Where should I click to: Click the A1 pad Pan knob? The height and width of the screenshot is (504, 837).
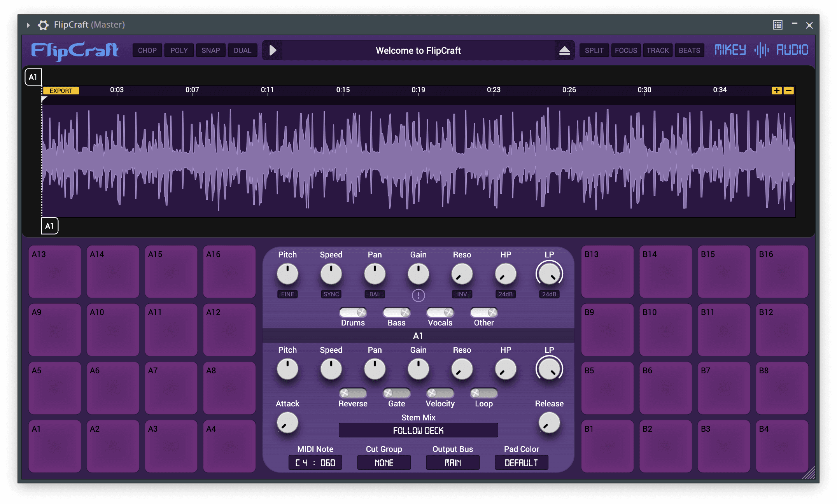click(x=375, y=369)
